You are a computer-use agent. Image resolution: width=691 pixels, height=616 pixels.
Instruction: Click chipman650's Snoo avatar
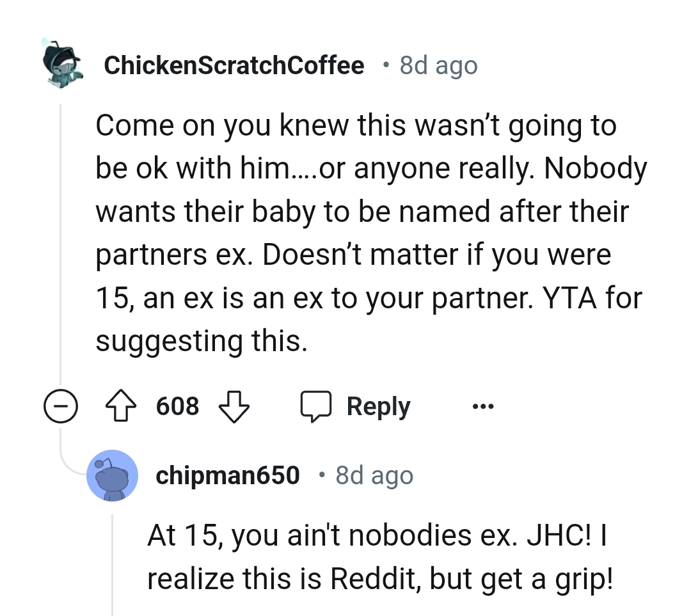click(x=112, y=475)
